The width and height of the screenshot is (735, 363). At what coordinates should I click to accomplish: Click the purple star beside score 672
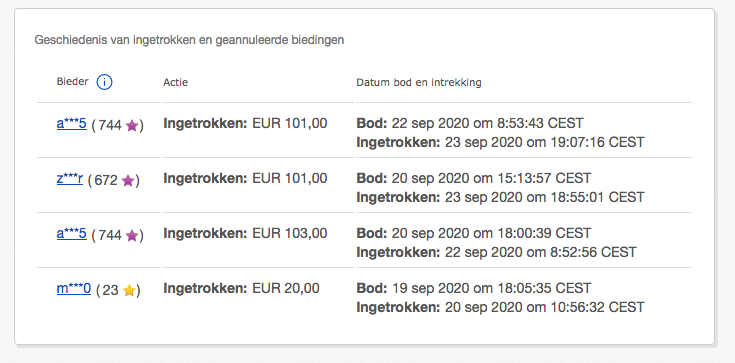(128, 181)
